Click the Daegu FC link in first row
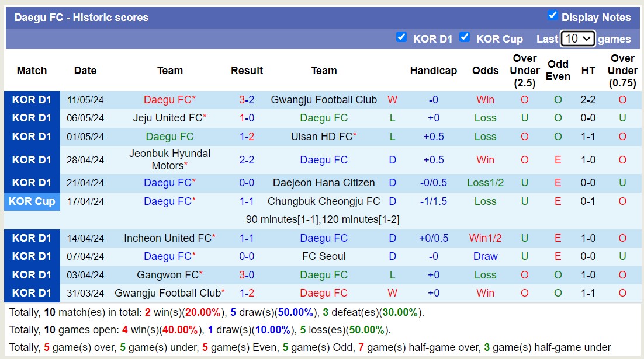Viewport: 644px width, 359px height. (x=169, y=99)
